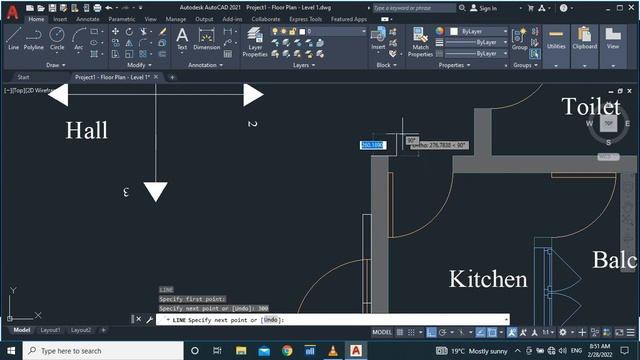
Task: Click the search magnifier icon
Action: 462,8
